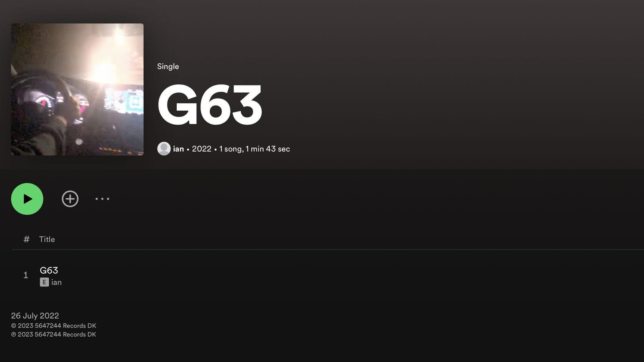Play the G63 single with green button
Viewport: 644px width, 362px height.
(27, 199)
